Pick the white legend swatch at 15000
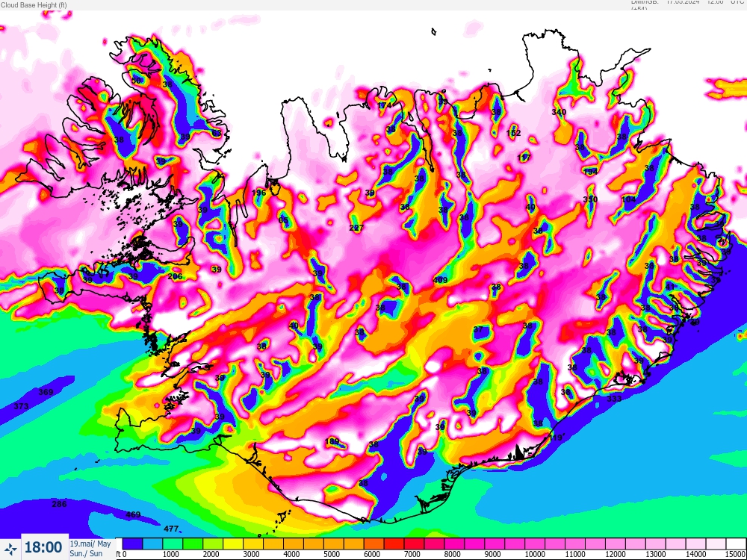Image resolution: width=747 pixels, height=560 pixels. pos(737,544)
